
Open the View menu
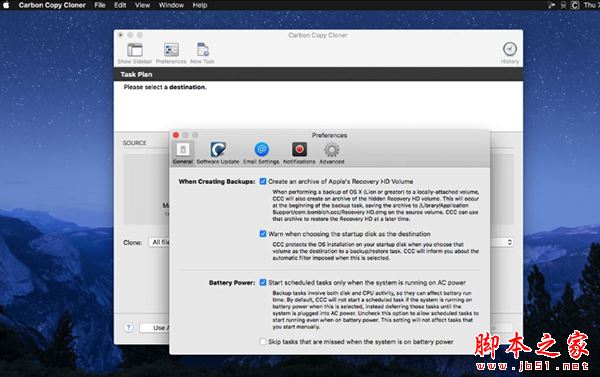point(142,5)
